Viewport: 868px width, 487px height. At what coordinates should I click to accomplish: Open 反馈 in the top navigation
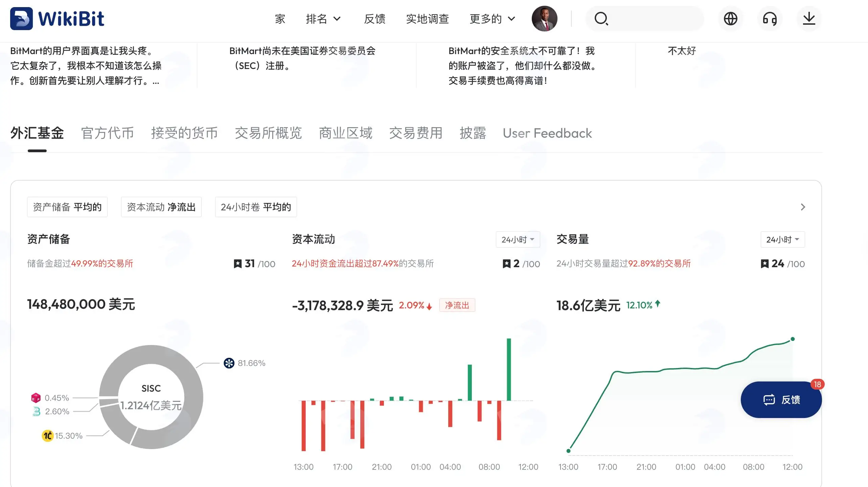coord(375,19)
